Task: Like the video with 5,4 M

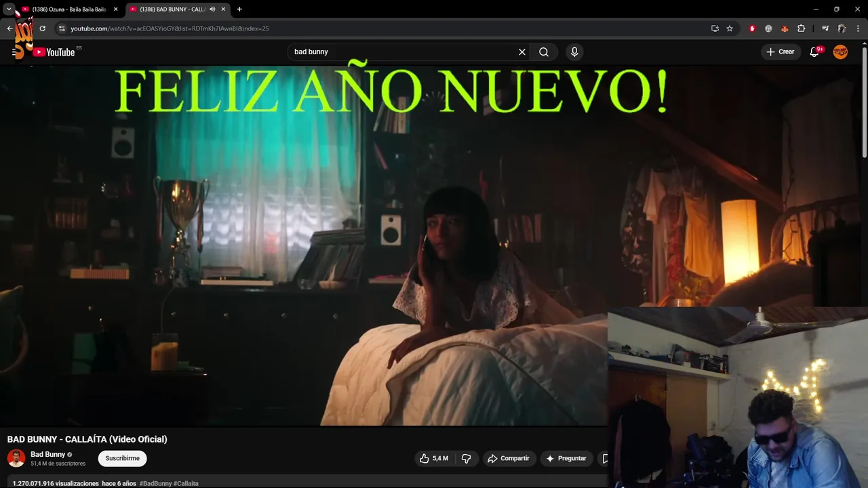Action: coord(433,459)
